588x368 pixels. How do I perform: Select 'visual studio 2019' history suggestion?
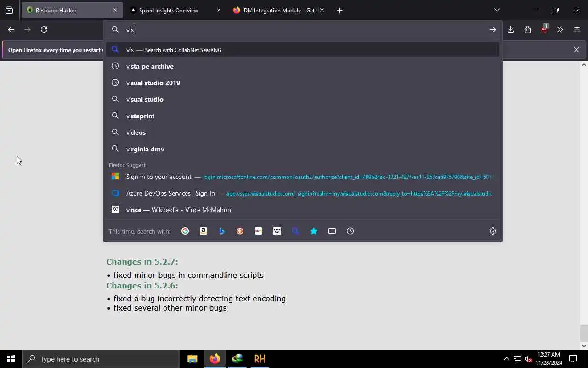coord(303,83)
